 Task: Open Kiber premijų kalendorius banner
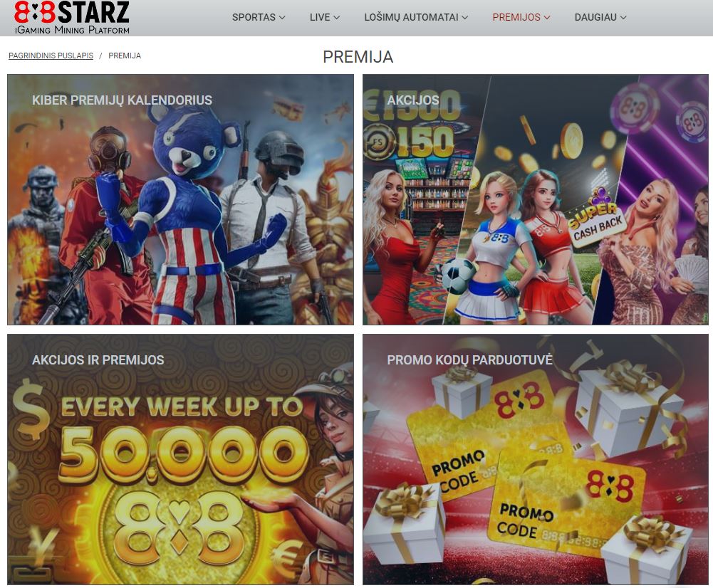coord(180,199)
